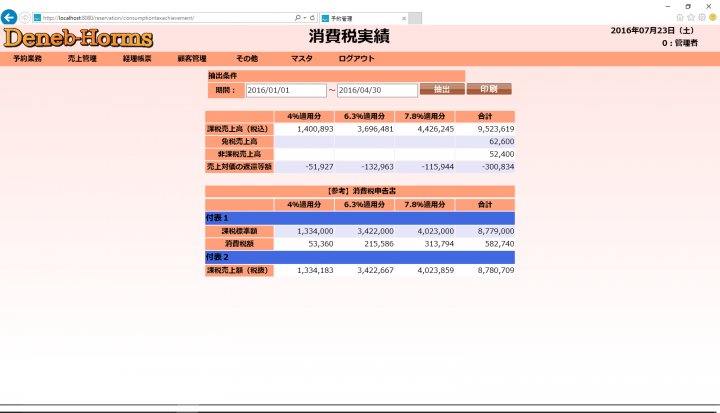Open the 売上管理 menu
Image resolution: width=720 pixels, height=413 pixels.
click(x=82, y=59)
